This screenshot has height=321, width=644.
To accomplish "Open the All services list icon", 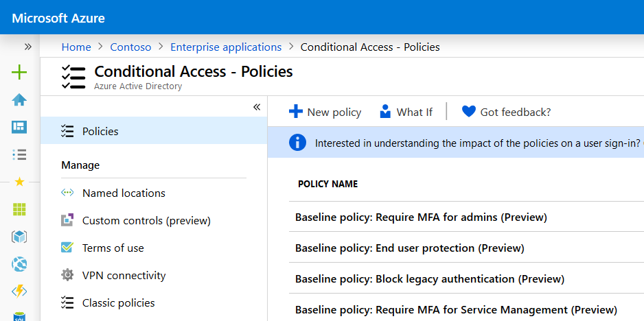I will pyautogui.click(x=19, y=154).
